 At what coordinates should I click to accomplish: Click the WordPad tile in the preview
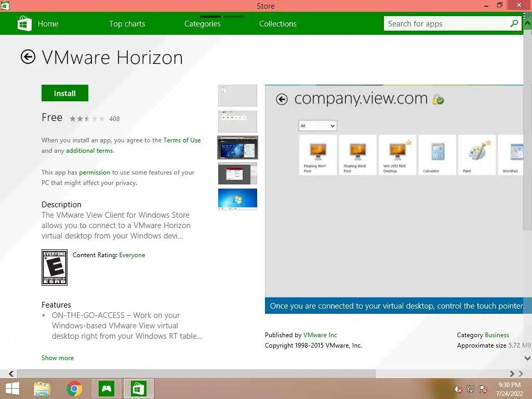(512, 155)
